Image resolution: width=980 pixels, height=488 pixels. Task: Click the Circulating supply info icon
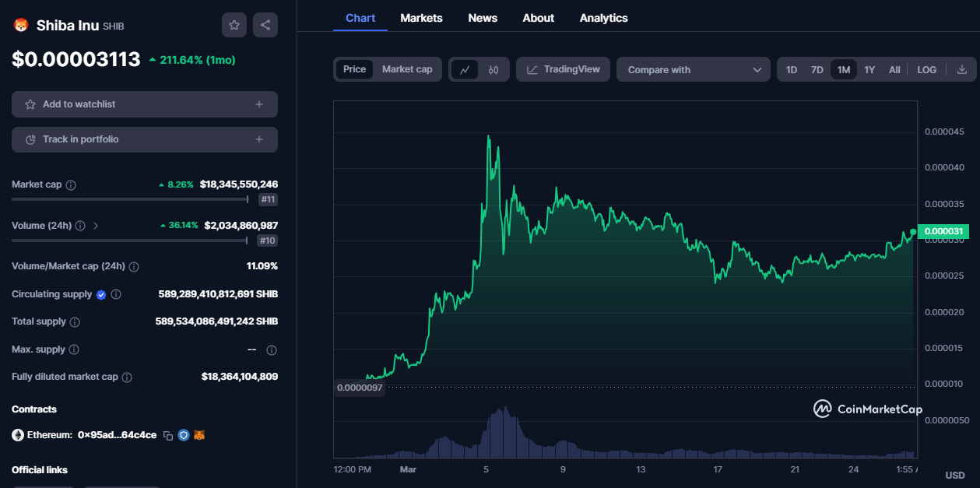(116, 295)
